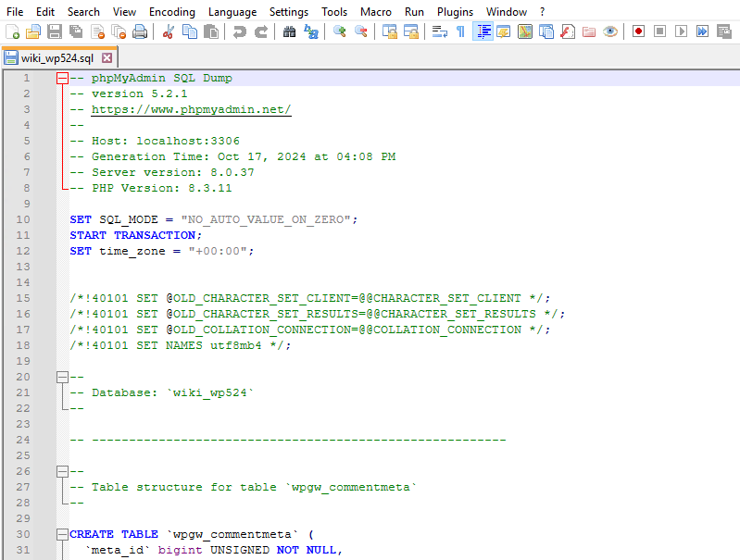The height and width of the screenshot is (560, 740).
Task: Play back the recorded macro icon
Action: 681,31
